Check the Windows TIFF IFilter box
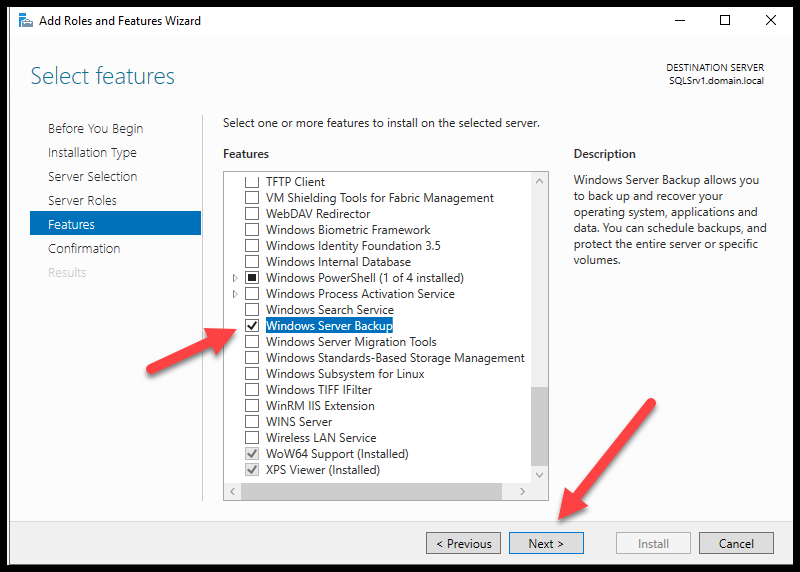 (x=252, y=389)
